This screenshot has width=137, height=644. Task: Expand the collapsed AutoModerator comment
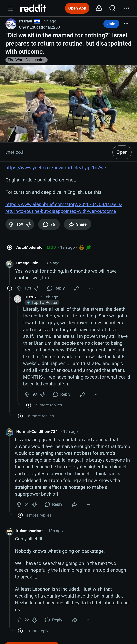10,247
